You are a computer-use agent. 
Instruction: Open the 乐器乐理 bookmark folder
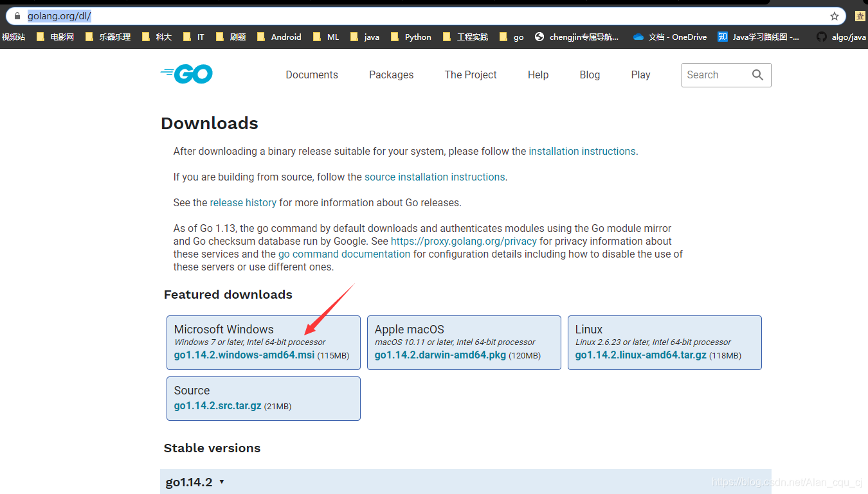(x=108, y=37)
